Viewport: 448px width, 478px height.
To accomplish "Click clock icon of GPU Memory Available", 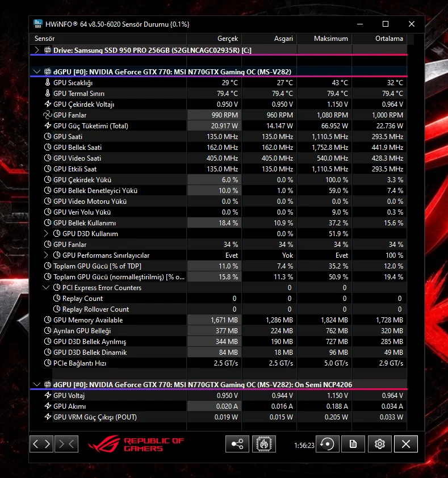I will click(x=48, y=320).
